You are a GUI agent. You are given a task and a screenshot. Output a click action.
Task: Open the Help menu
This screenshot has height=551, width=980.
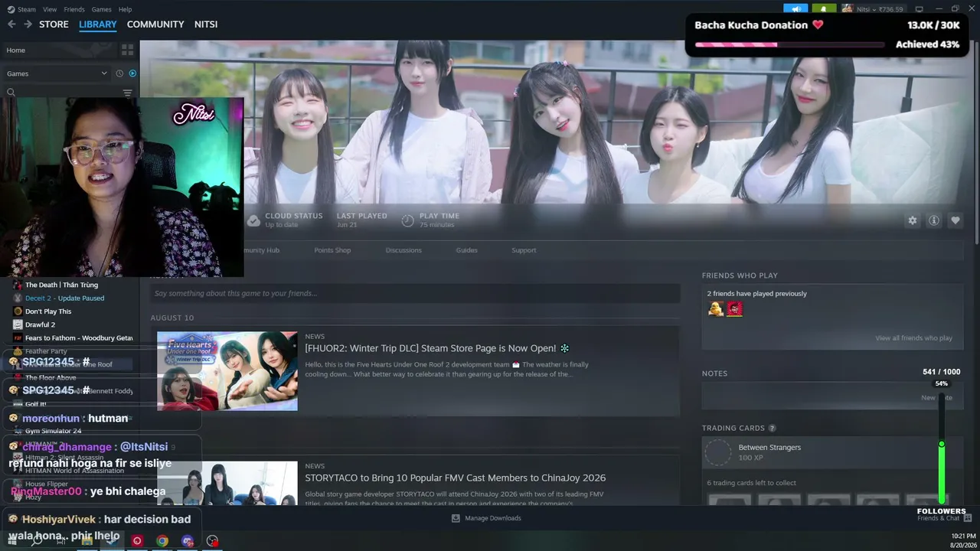click(x=125, y=9)
